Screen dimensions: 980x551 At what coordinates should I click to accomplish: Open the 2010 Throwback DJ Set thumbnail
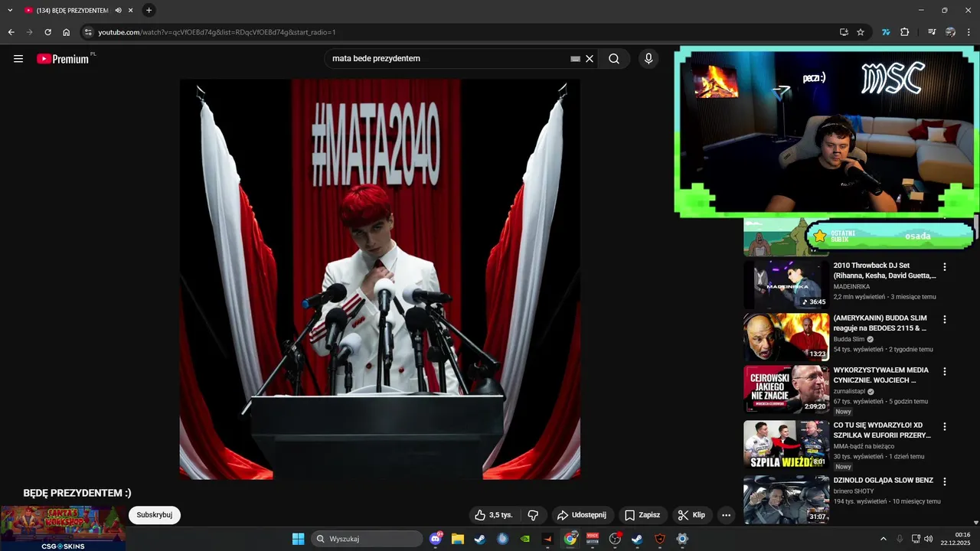786,284
